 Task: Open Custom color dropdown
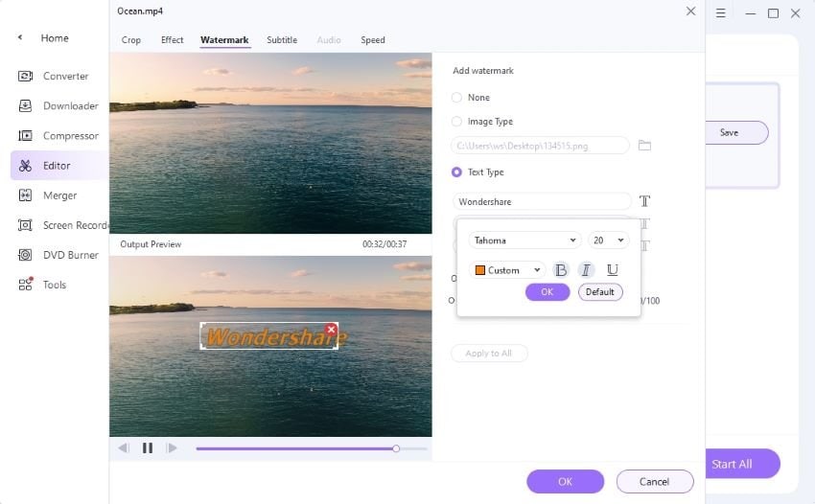(507, 270)
